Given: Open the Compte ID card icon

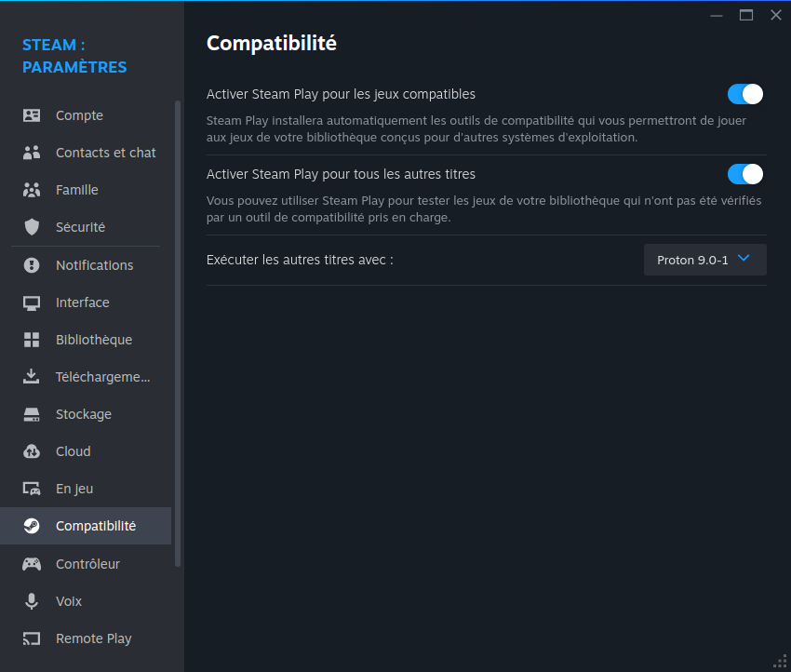Looking at the screenshot, I should click(x=32, y=115).
